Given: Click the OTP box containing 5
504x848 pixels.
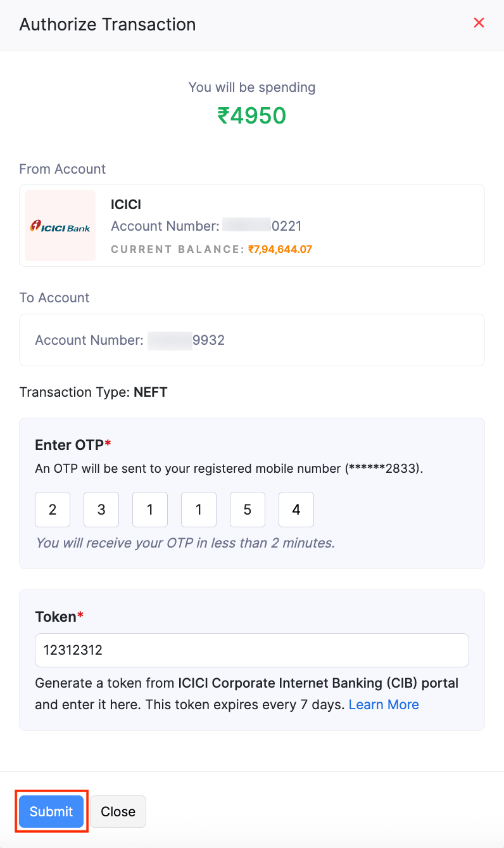Looking at the screenshot, I should (247, 510).
